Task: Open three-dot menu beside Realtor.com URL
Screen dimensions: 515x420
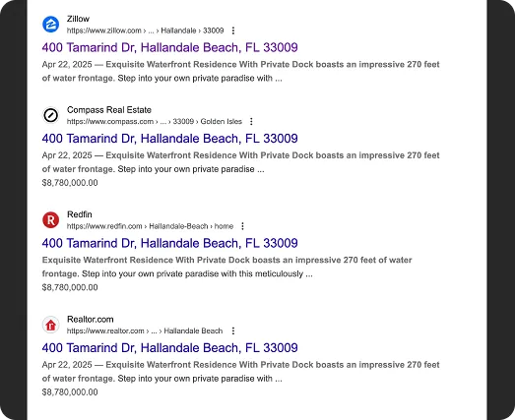Action: pos(233,330)
